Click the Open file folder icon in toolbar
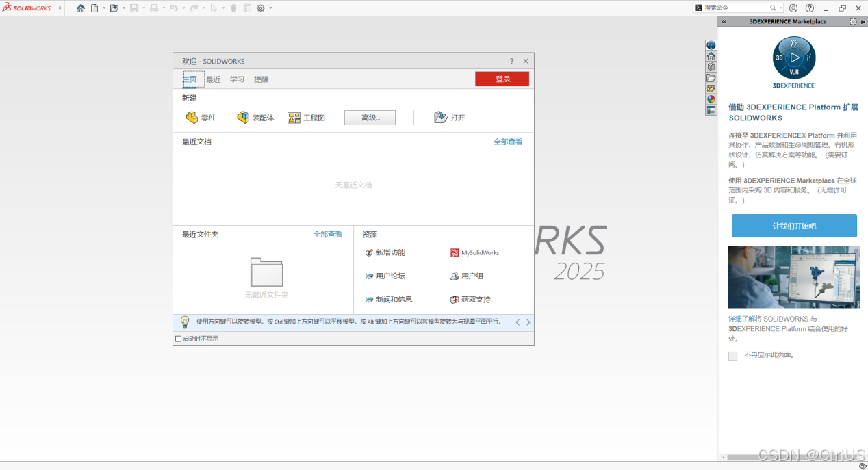Viewport: 868px width, 470px height. coord(114,8)
